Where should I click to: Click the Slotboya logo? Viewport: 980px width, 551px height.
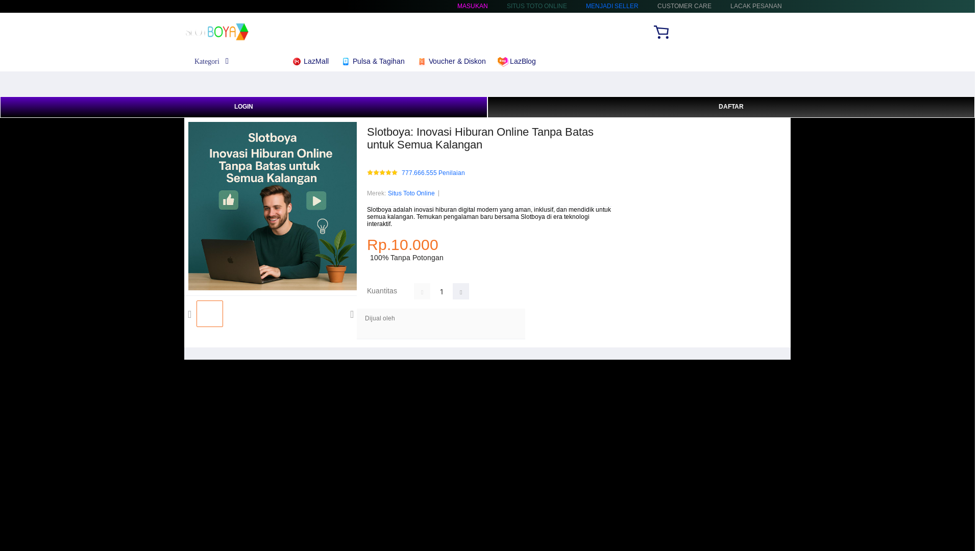click(x=217, y=32)
